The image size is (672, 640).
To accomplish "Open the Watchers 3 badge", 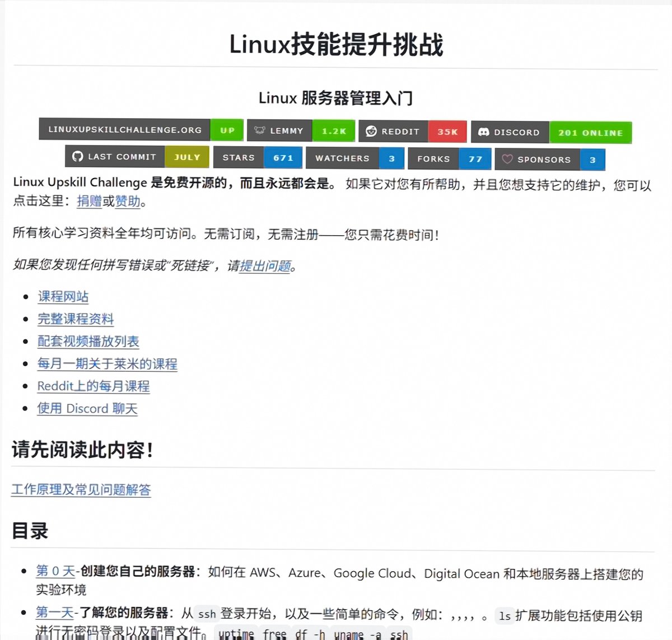I will [x=355, y=158].
